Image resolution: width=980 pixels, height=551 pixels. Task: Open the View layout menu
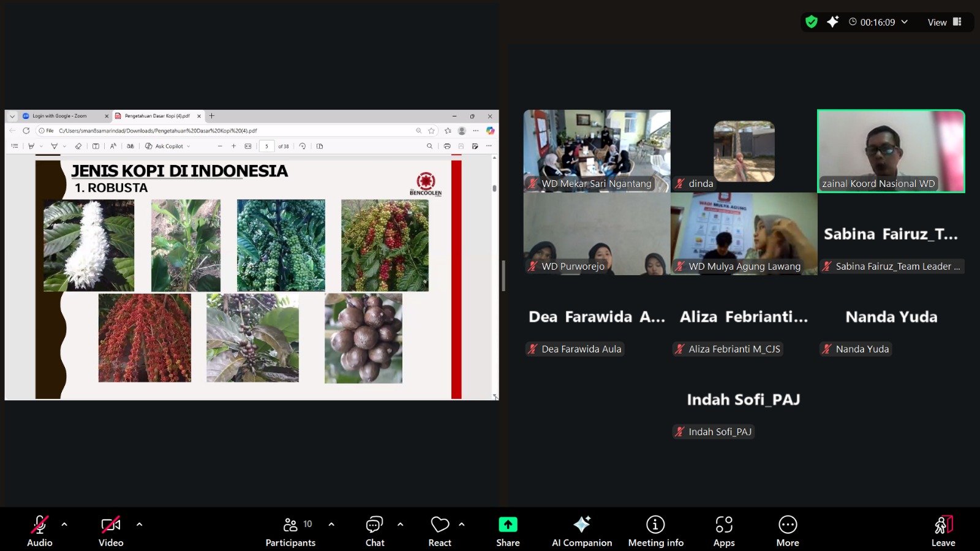coord(944,22)
